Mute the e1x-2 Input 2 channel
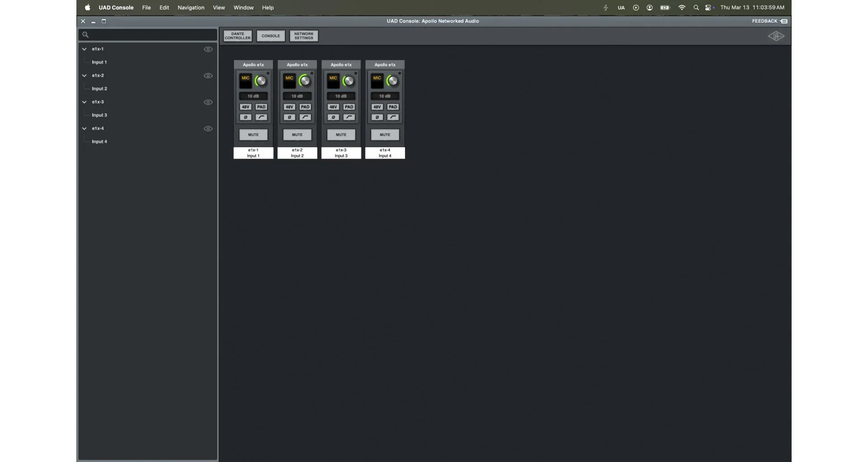The width and height of the screenshot is (868, 462). tap(297, 135)
